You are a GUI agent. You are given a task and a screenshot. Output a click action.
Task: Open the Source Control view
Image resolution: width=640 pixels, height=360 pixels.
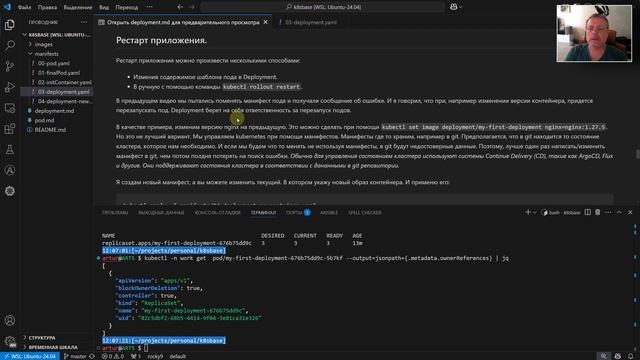click(10, 66)
